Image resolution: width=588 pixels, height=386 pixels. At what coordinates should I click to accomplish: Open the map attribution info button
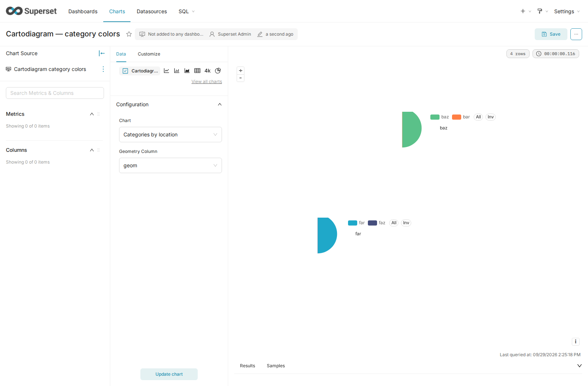576,342
